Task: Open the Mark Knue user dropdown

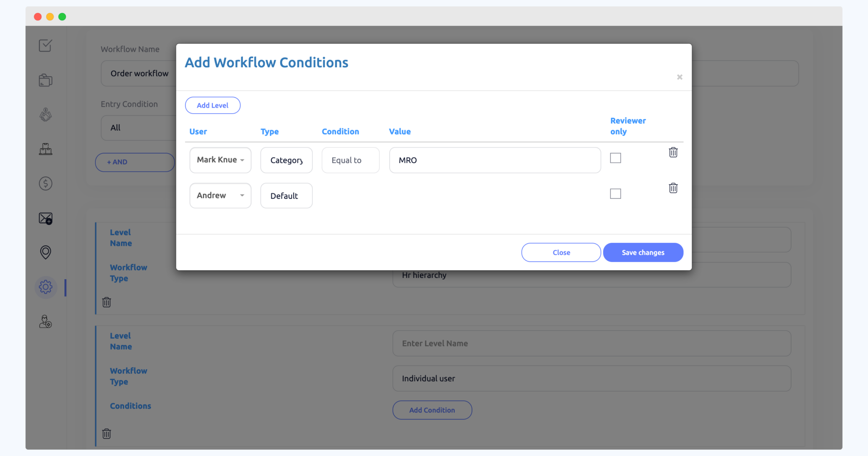Action: [220, 160]
